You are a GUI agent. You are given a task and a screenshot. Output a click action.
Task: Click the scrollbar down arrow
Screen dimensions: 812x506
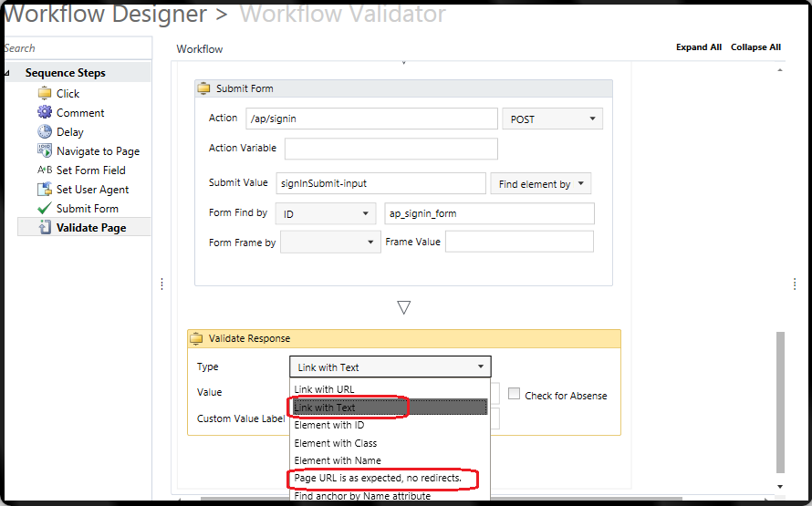780,486
